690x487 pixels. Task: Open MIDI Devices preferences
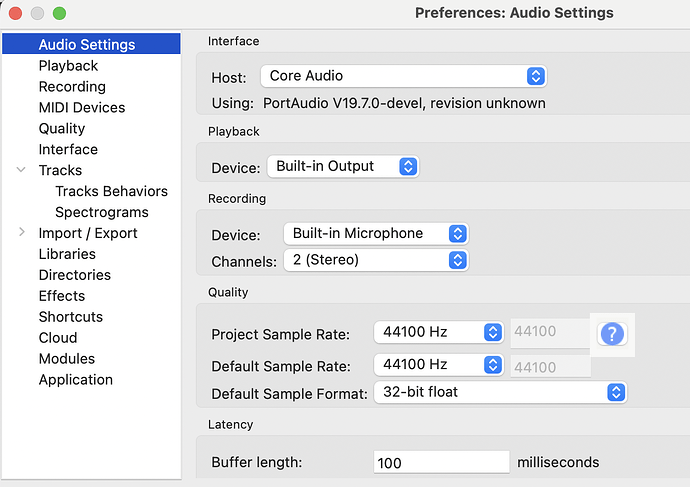click(82, 107)
